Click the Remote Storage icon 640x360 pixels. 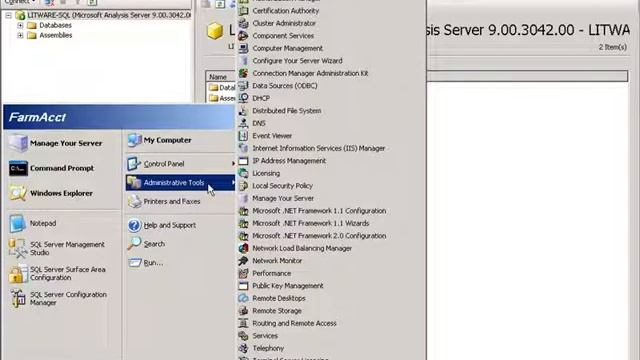(243, 311)
